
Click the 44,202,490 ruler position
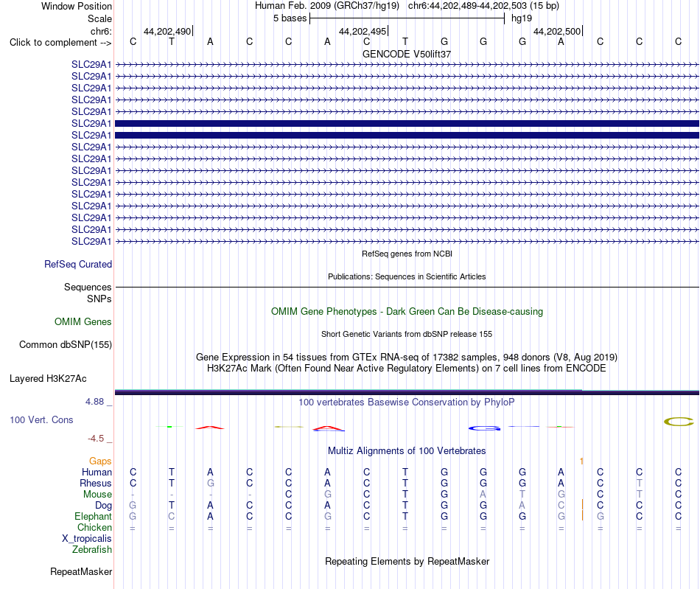(167, 31)
